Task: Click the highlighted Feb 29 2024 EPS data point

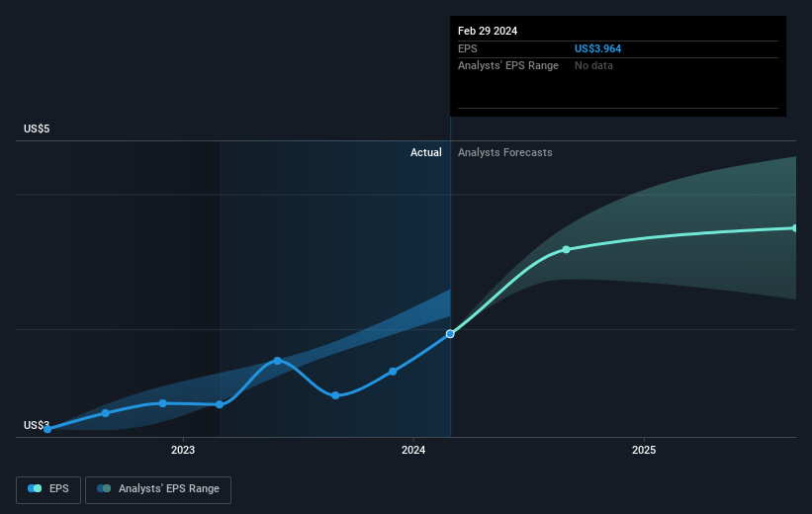Action: tap(450, 334)
